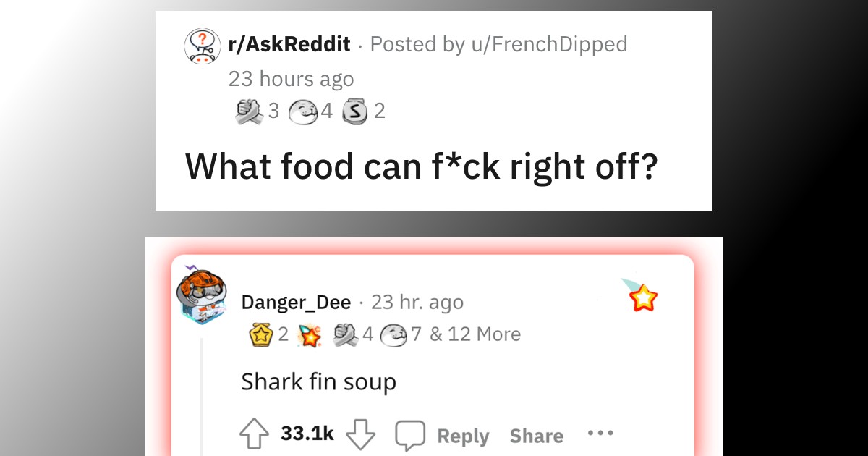This screenshot has height=456, width=868.
Task: Click the post's helping hands award icon
Action: click(250, 111)
